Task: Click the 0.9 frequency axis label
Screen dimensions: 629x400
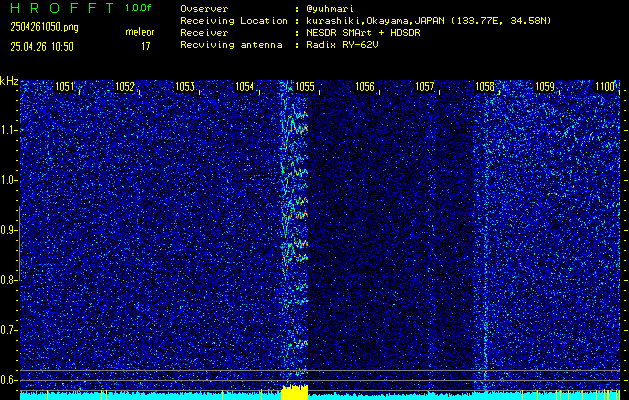Action: [7, 230]
